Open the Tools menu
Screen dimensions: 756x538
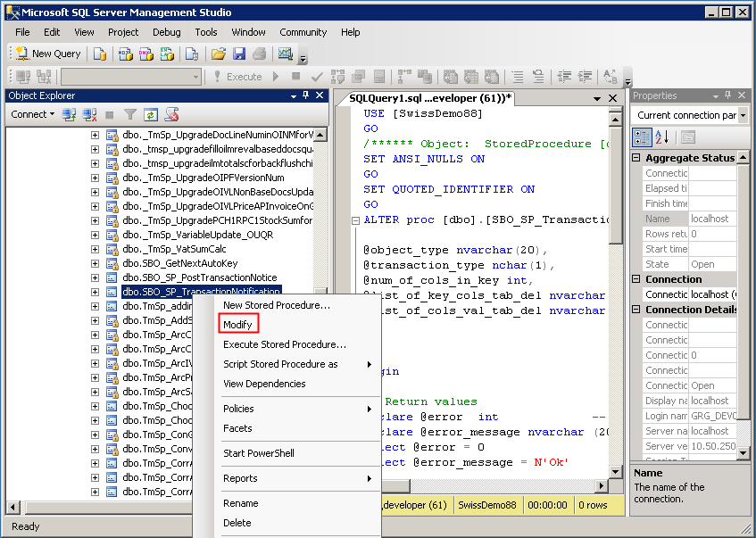tap(206, 32)
